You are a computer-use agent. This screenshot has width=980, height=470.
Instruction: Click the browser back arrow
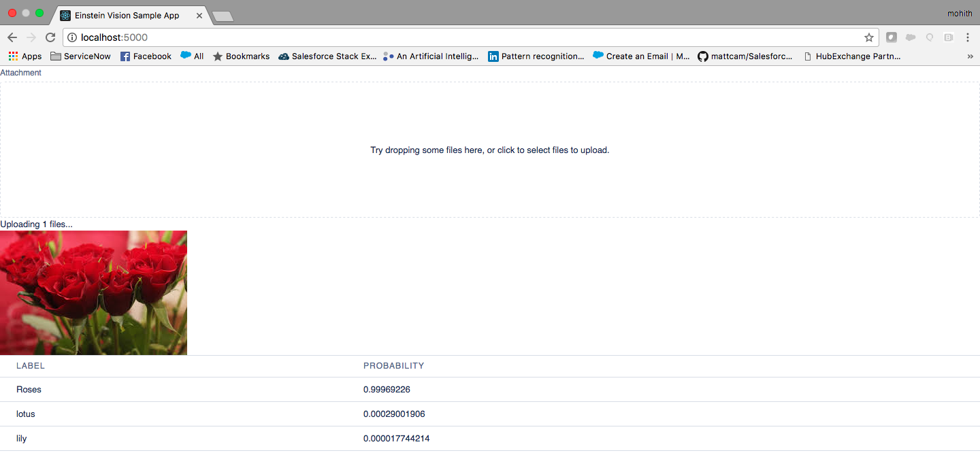click(12, 37)
